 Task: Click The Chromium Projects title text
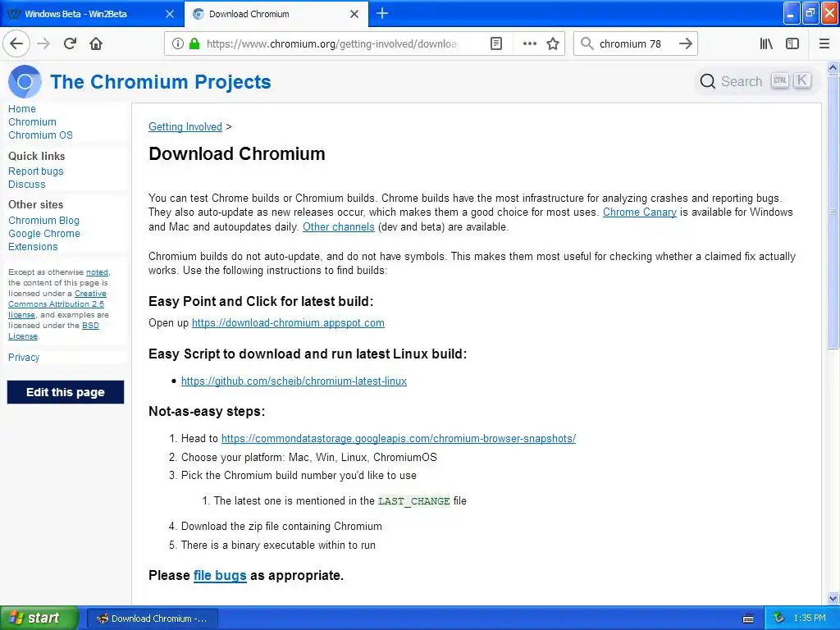coord(161,82)
